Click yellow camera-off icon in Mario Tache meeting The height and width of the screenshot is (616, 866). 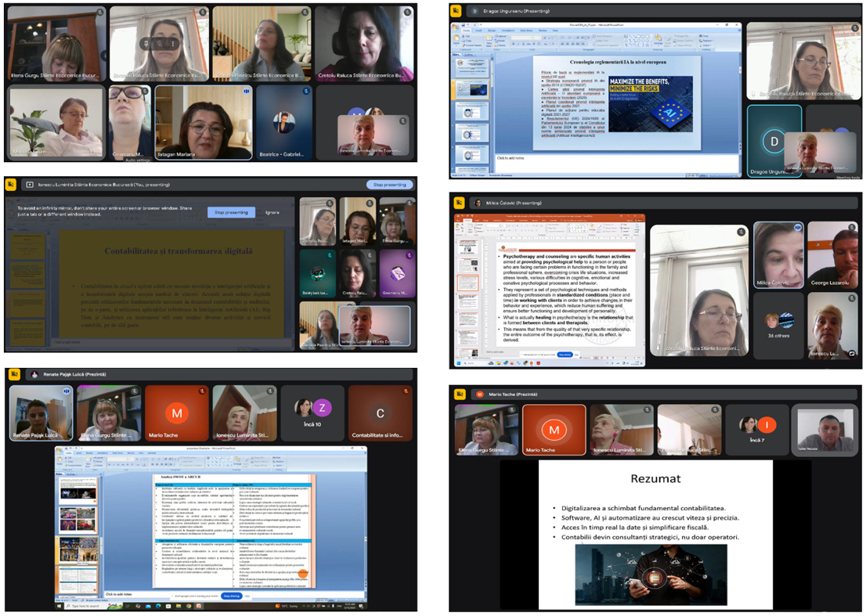(x=460, y=394)
